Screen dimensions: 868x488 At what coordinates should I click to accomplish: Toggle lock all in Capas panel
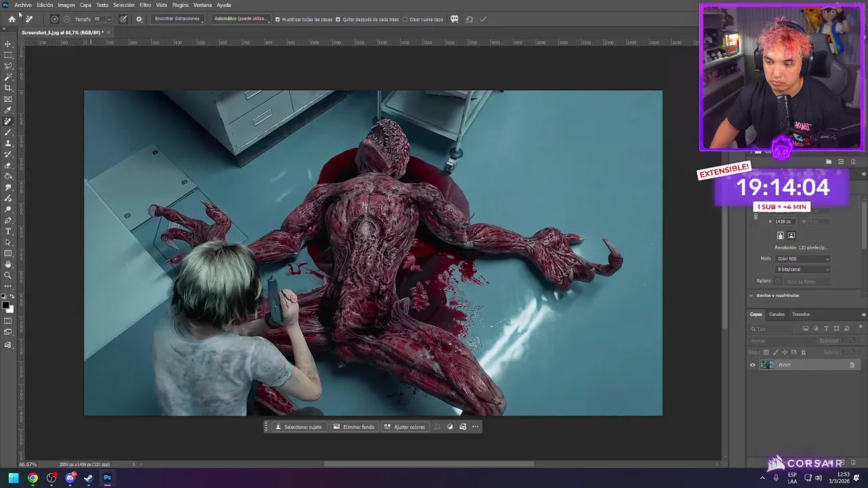804,352
